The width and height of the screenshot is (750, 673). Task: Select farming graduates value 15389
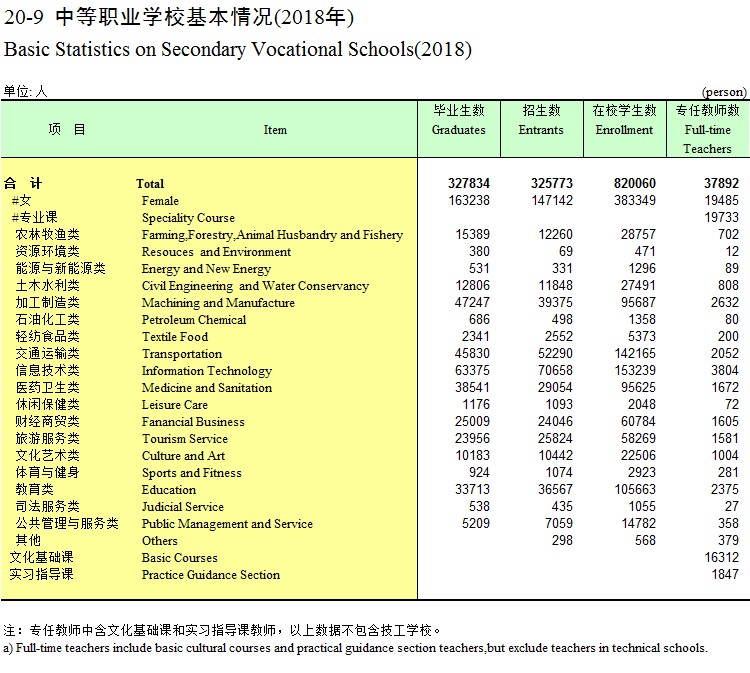click(473, 234)
